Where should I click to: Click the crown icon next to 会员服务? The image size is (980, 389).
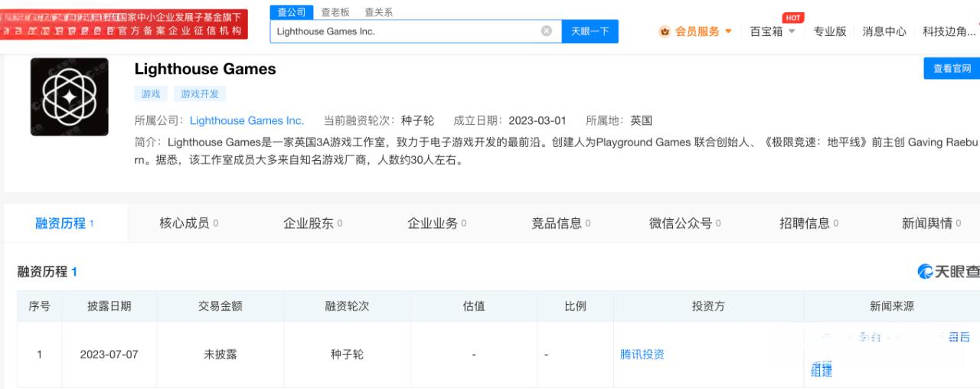click(665, 31)
